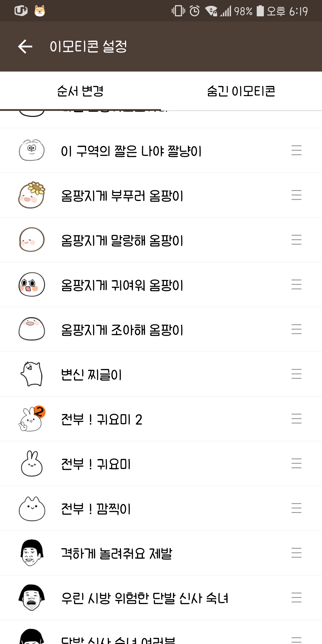Tap reorder handle for 격하게 놀려줘요 제발

coord(296,553)
